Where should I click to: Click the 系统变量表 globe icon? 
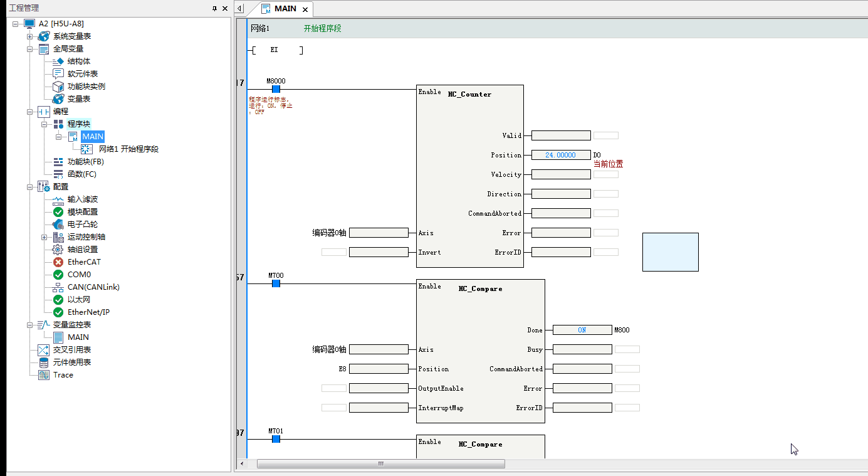(x=43, y=36)
